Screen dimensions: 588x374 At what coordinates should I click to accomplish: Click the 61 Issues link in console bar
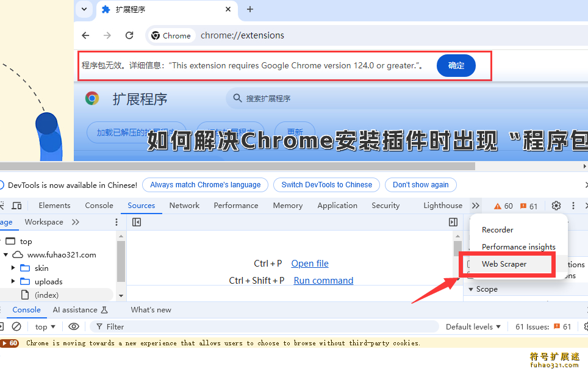pos(543,327)
